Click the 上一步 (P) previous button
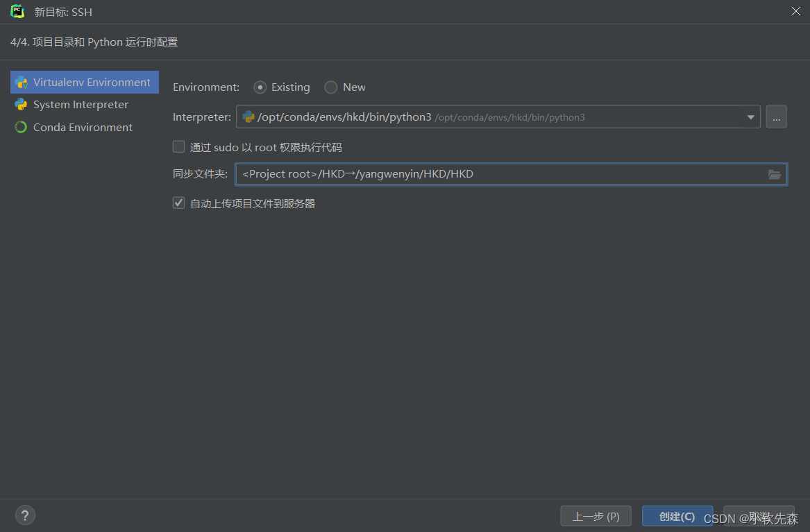The width and height of the screenshot is (810, 532). point(596,517)
